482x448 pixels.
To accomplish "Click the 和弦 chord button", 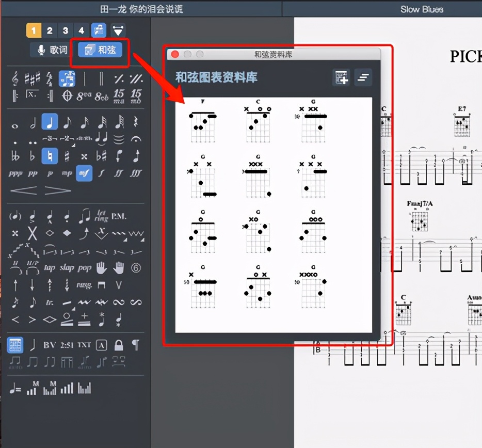I will pyautogui.click(x=100, y=50).
